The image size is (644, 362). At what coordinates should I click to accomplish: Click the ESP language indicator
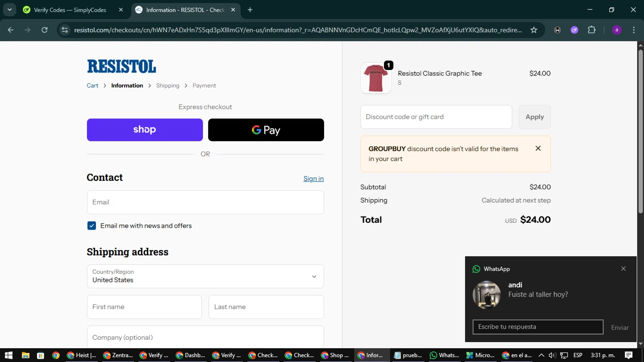(578, 355)
